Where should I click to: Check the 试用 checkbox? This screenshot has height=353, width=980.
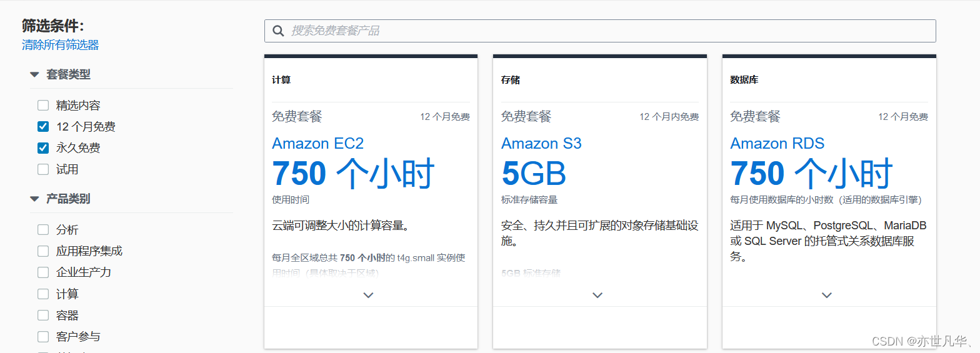(x=43, y=169)
